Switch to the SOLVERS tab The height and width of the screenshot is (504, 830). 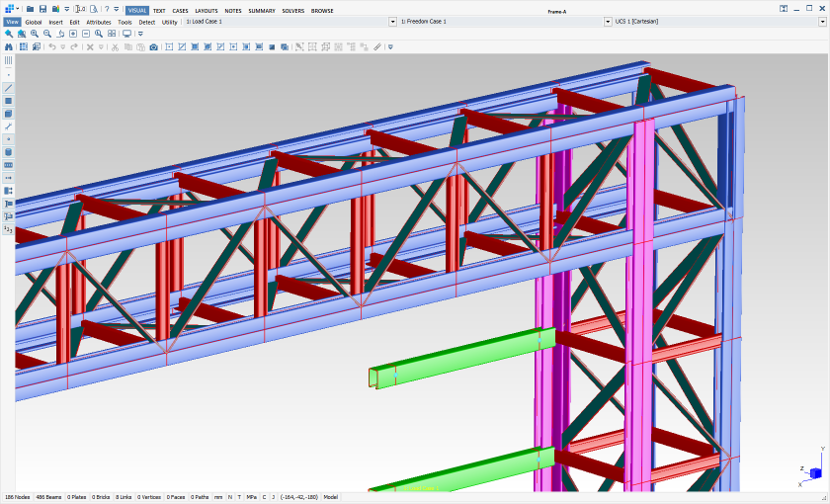[x=293, y=10]
